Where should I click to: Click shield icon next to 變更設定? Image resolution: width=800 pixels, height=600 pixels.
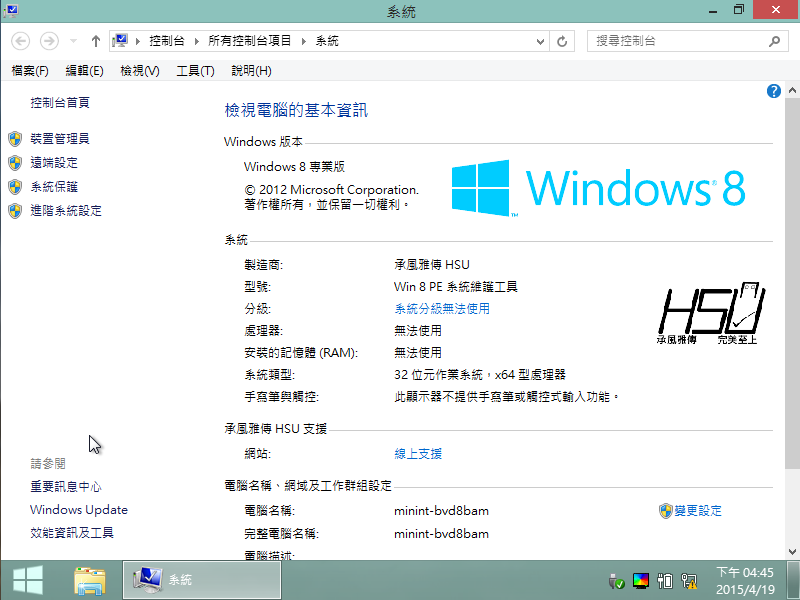click(665, 511)
